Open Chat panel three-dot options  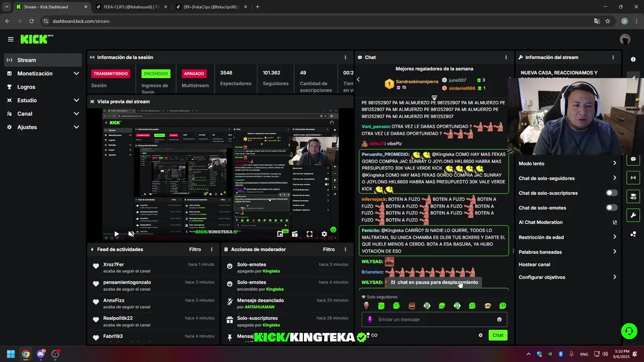[506, 57]
